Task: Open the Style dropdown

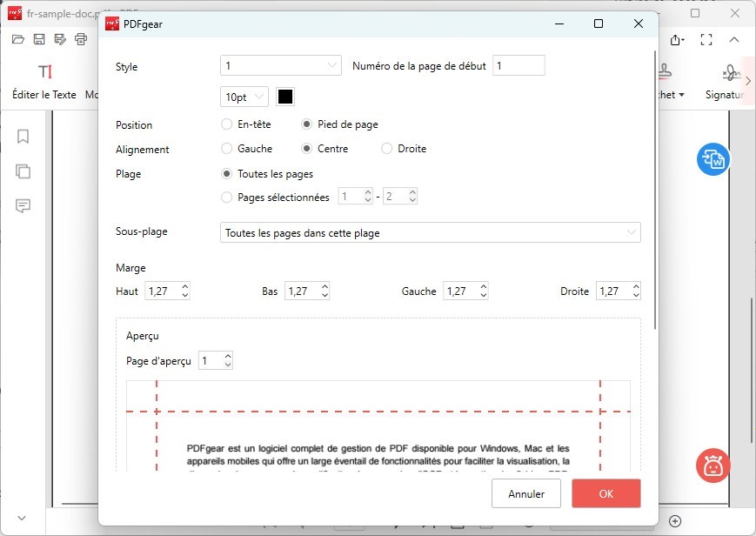Action: tap(280, 65)
